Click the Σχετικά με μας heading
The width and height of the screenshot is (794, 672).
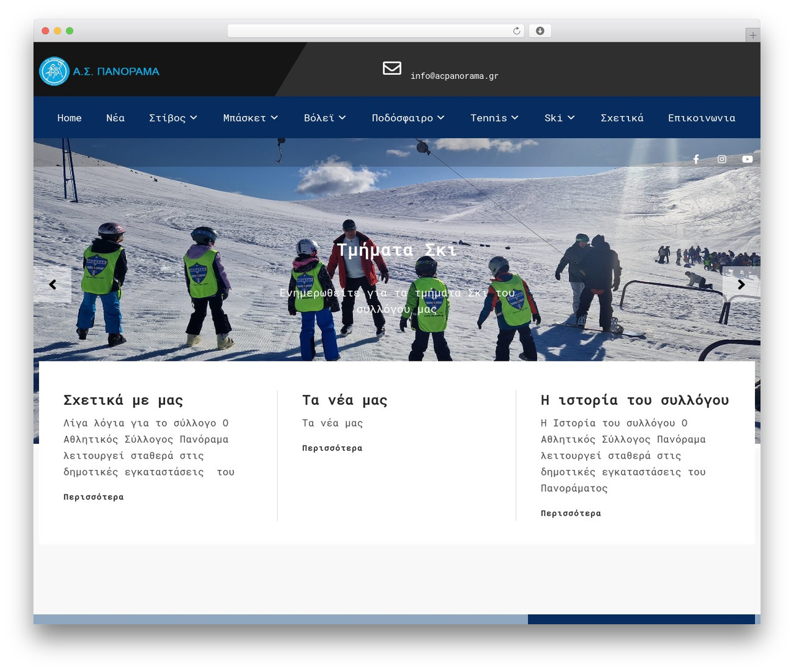[123, 400]
